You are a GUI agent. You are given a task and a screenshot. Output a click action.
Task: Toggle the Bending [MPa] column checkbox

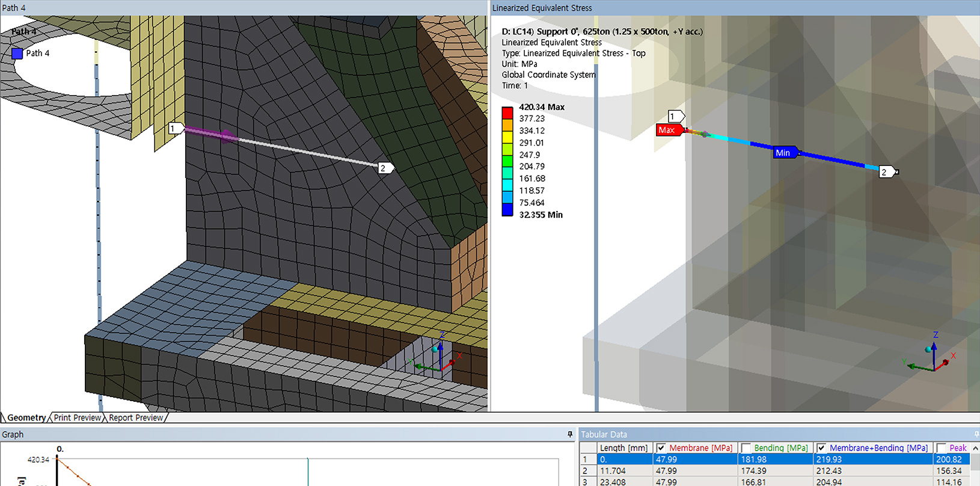[x=746, y=448]
